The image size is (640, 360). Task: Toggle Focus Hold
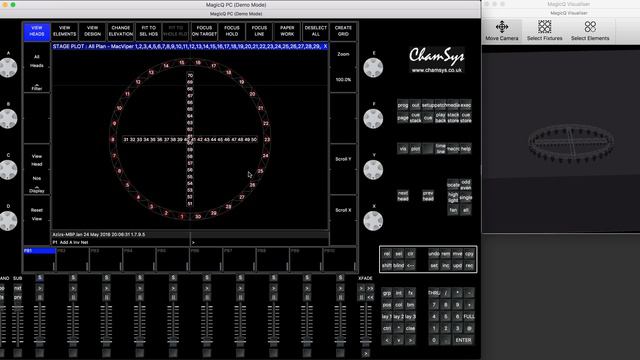click(231, 31)
